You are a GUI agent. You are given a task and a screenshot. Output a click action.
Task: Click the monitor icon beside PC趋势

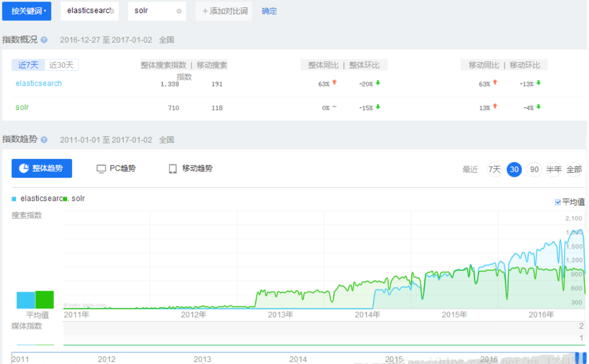[x=101, y=169]
